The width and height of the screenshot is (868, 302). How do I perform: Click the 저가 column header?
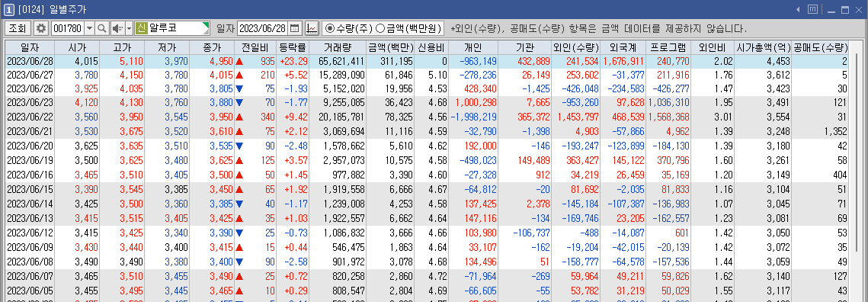tap(167, 47)
